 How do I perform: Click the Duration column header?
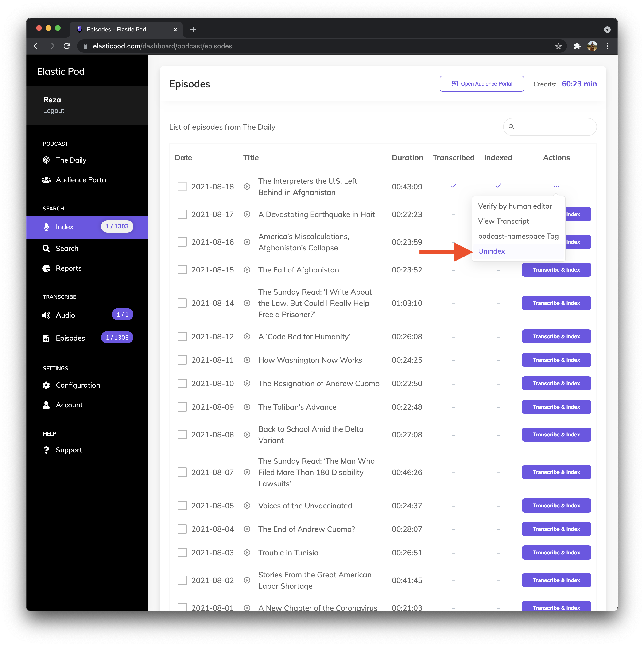pyautogui.click(x=407, y=158)
